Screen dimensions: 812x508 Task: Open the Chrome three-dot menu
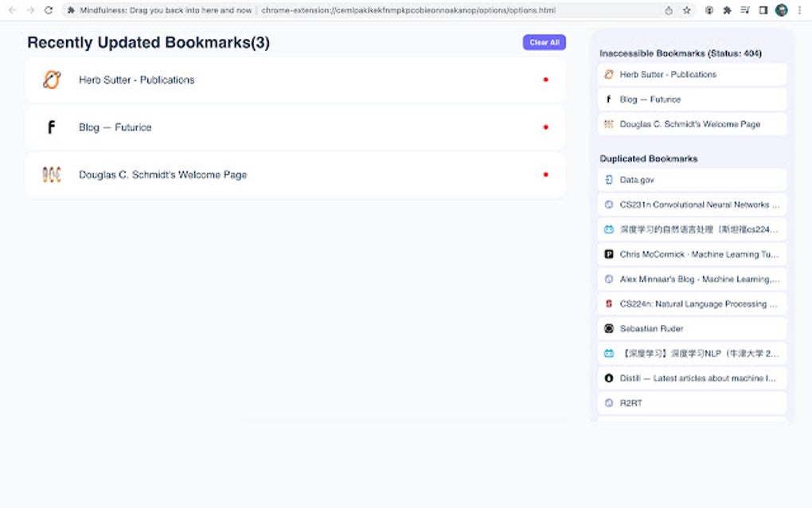point(799,10)
